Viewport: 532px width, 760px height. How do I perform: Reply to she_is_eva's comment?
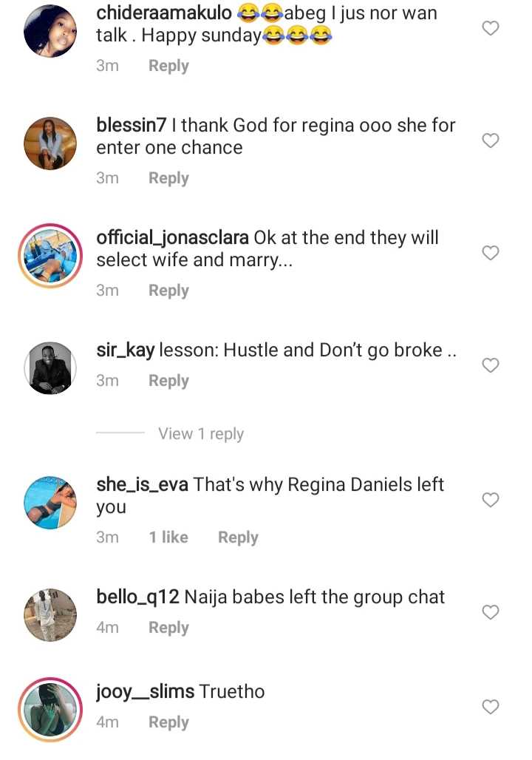coord(238,537)
